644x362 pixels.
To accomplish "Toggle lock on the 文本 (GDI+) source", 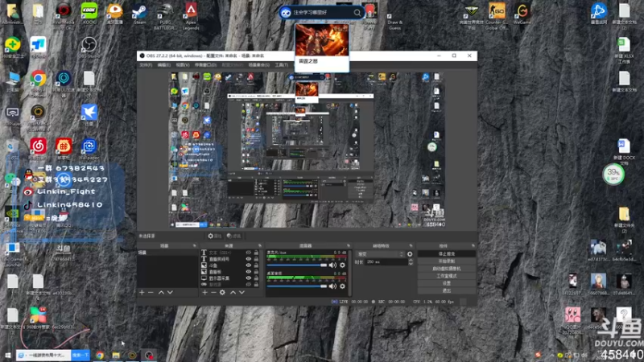I will pos(256,253).
